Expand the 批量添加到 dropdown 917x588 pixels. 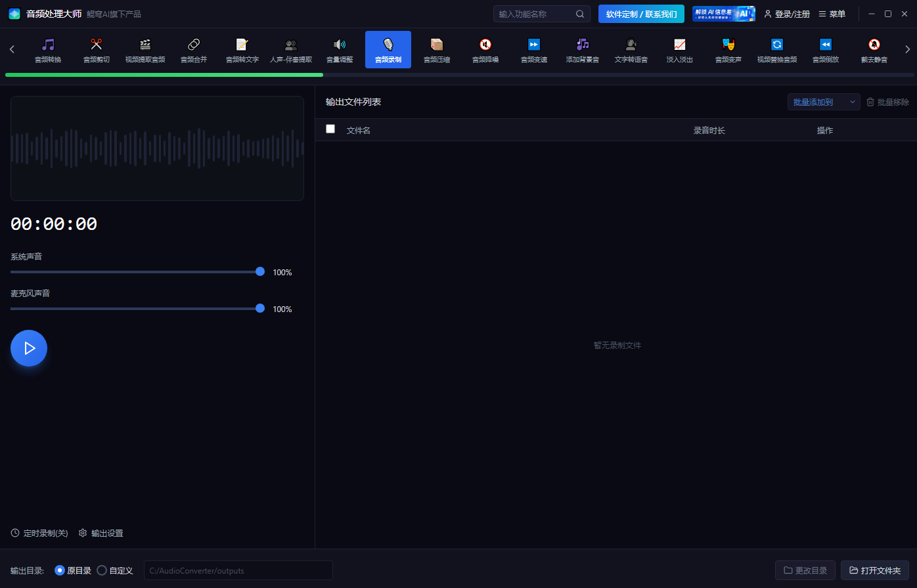824,102
